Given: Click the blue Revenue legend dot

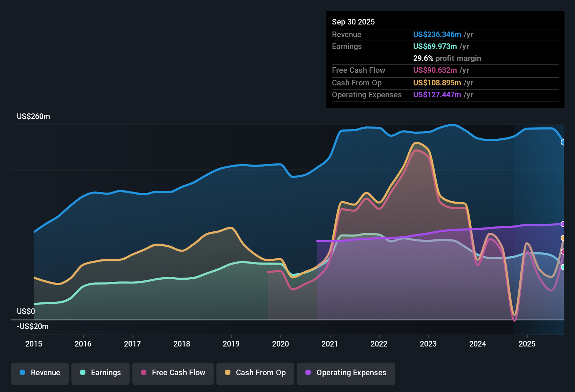Looking at the screenshot, I should pos(22,373).
